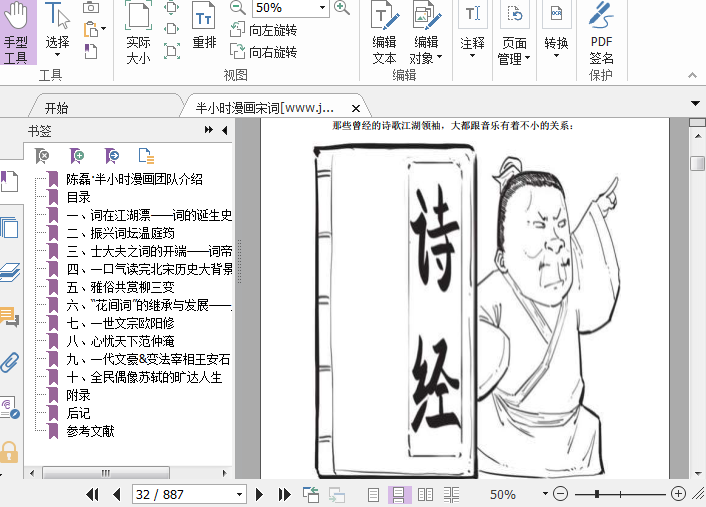Open the Comments side panel icon
This screenshot has height=507, width=706.
[x=9, y=317]
